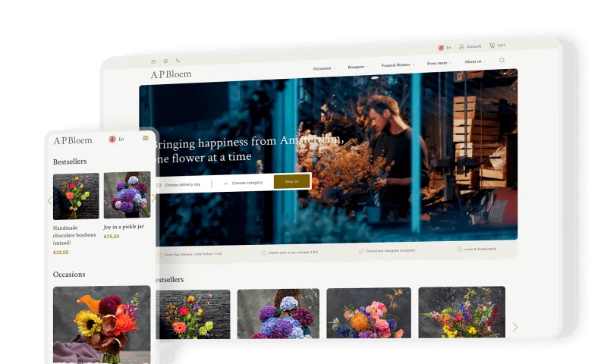
Task: Click the Cart text label on tablet
Action: 501,45
